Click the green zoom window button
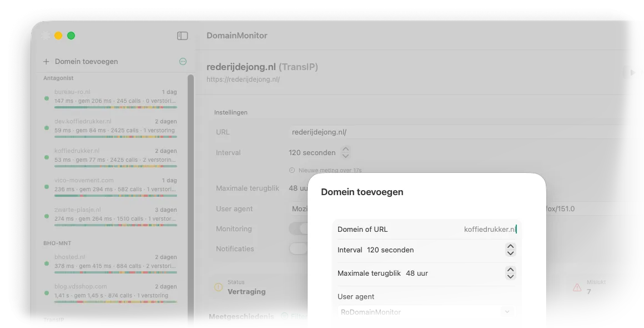The image size is (644, 328). [71, 36]
